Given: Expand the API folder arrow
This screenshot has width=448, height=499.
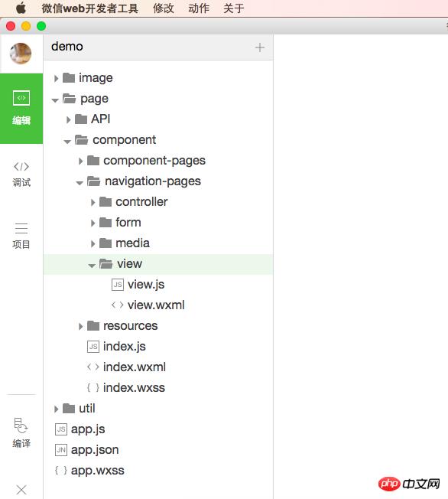Looking at the screenshot, I should (68, 119).
